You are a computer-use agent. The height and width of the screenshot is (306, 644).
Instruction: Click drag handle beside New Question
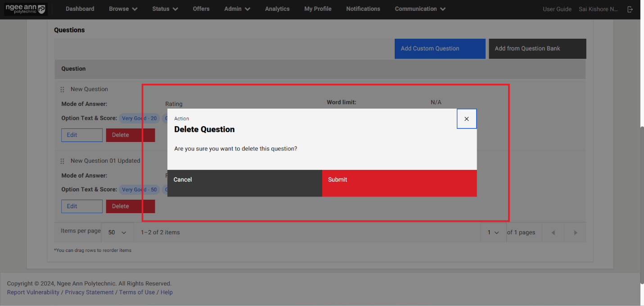coord(63,90)
